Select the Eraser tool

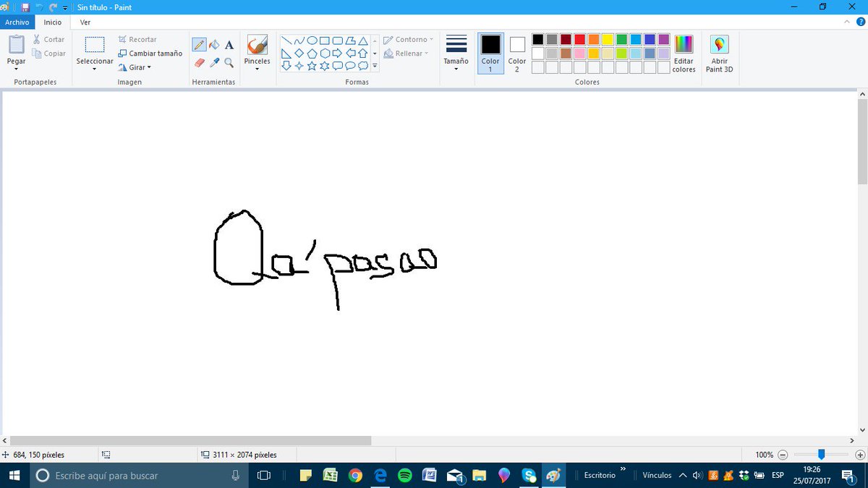pyautogui.click(x=200, y=63)
